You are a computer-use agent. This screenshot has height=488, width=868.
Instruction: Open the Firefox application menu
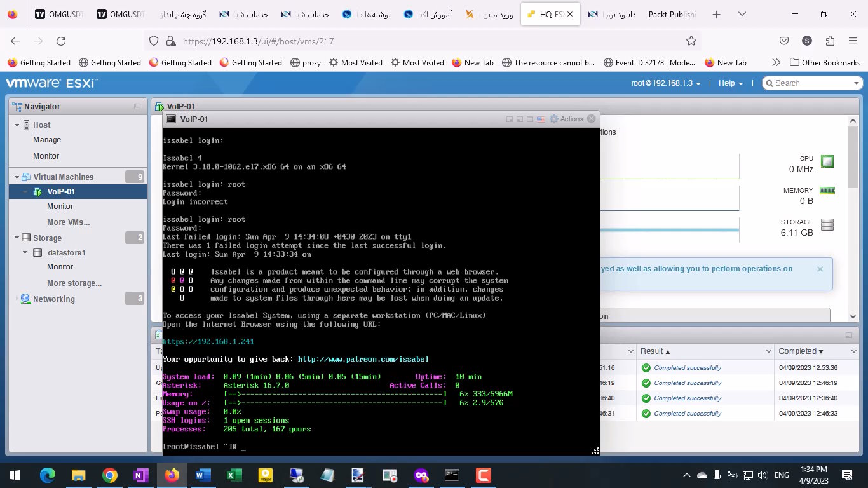coord(853,41)
